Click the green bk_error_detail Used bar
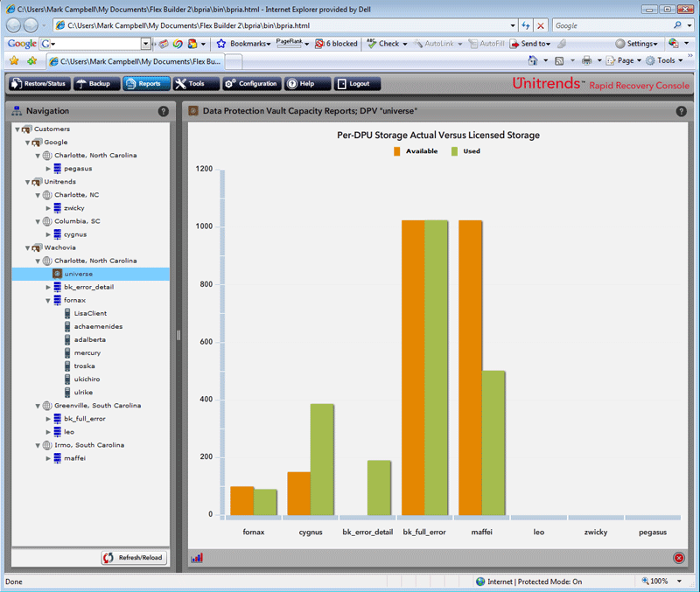This screenshot has width=700, height=592. click(x=379, y=488)
